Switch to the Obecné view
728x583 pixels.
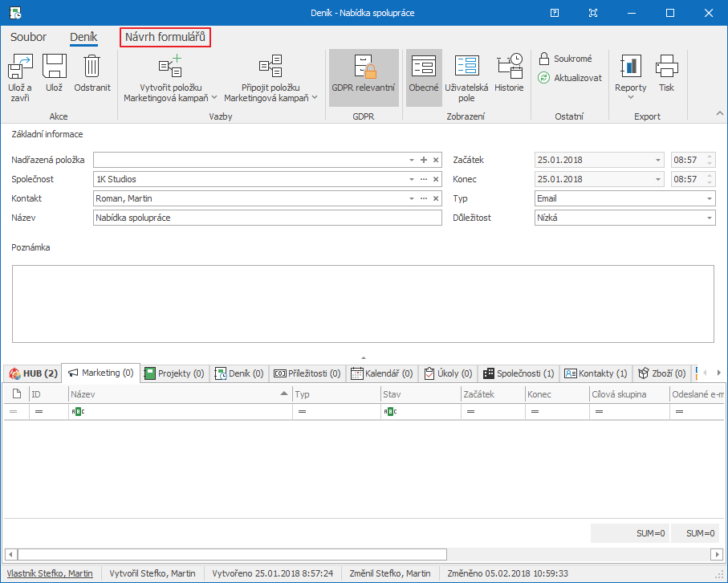click(x=424, y=78)
